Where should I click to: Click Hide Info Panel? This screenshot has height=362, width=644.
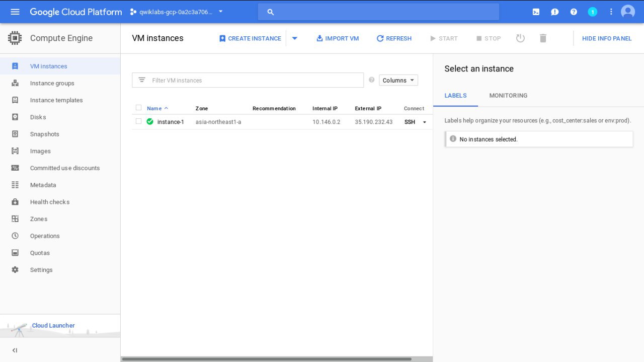607,38
